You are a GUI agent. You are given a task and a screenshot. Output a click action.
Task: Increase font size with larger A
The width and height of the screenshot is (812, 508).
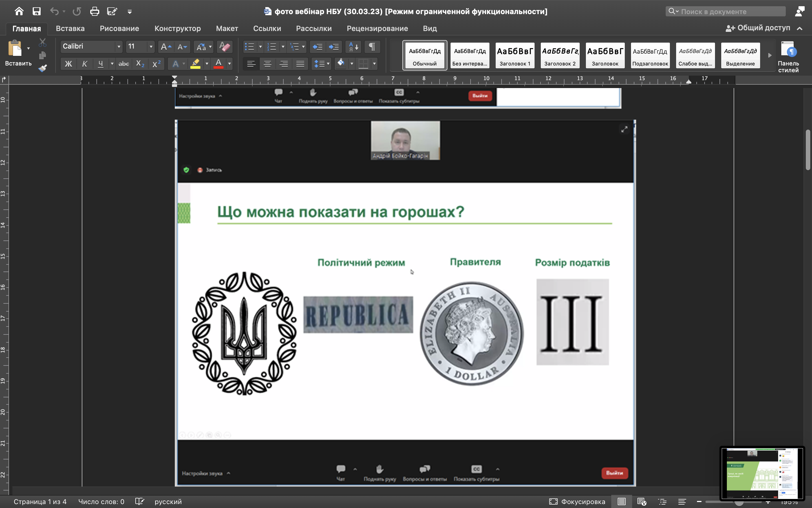pyautogui.click(x=166, y=47)
